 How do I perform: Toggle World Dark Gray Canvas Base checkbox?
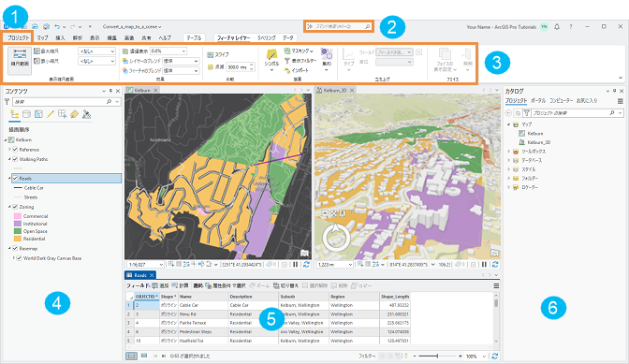pos(19,258)
